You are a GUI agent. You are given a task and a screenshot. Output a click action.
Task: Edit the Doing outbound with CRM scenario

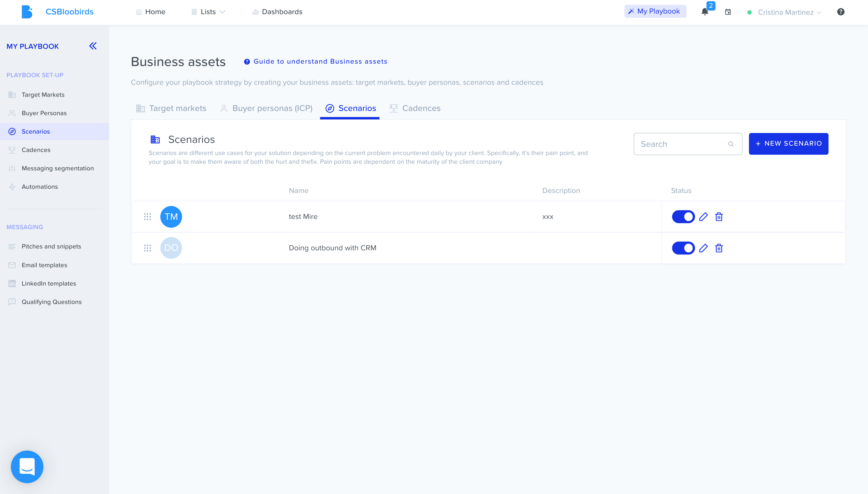point(703,248)
